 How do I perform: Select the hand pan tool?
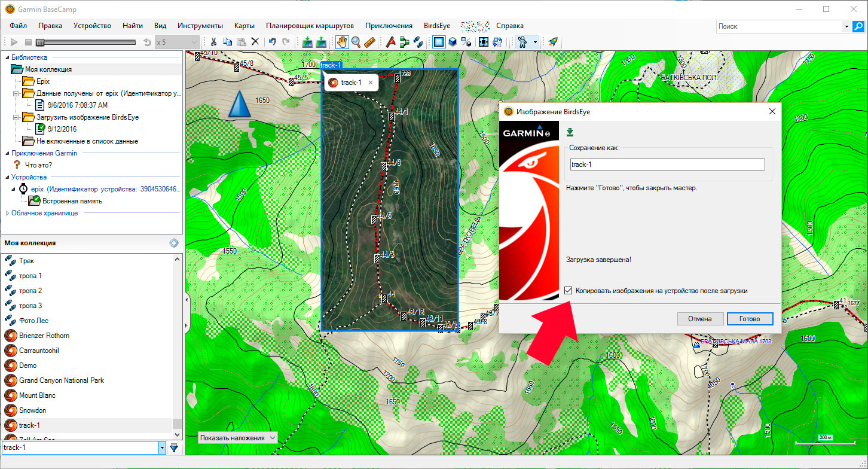(x=342, y=42)
